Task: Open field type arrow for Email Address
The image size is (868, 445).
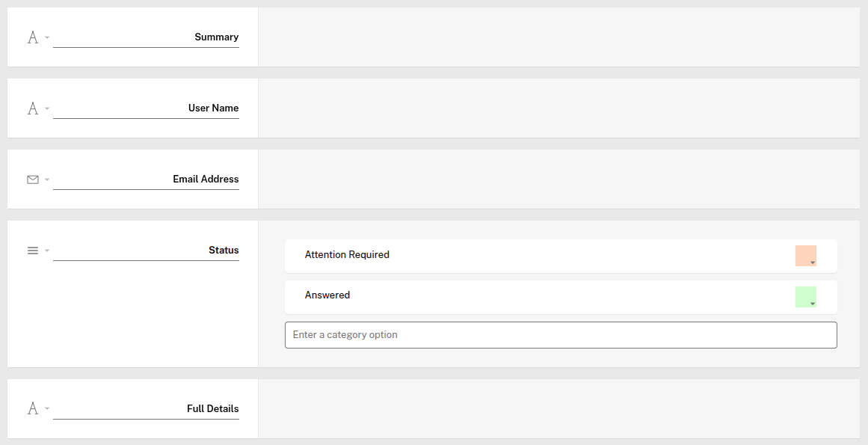Action: click(x=47, y=179)
